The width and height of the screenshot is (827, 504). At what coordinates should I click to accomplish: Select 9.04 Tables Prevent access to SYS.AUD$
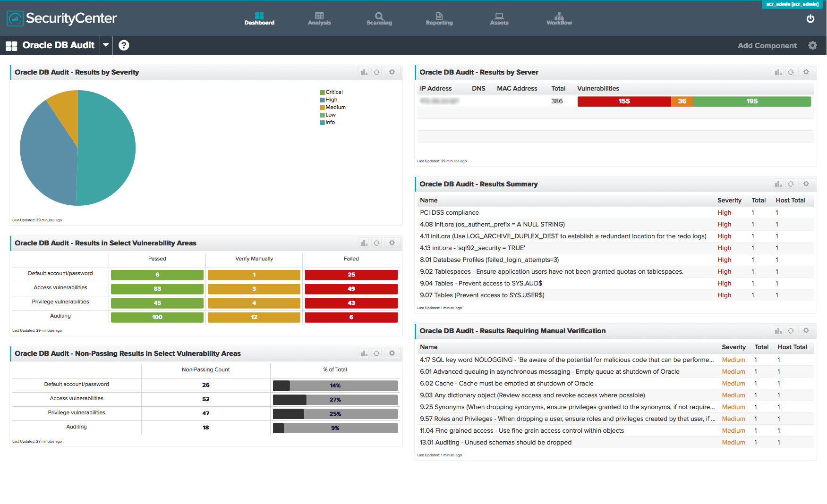[x=615, y=284]
